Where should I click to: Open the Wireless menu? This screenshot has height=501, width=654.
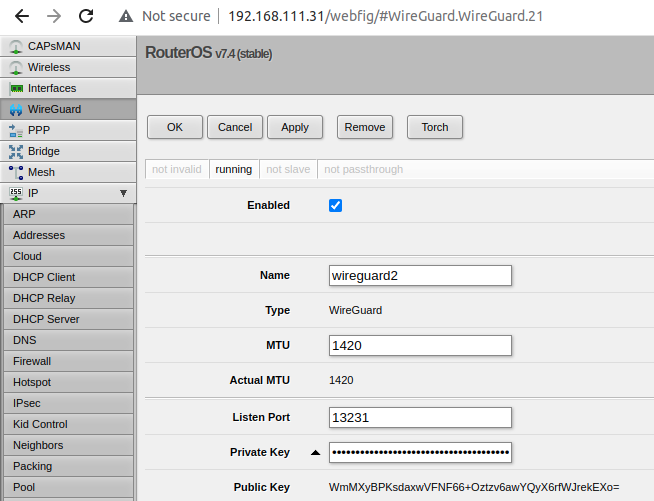[x=68, y=67]
